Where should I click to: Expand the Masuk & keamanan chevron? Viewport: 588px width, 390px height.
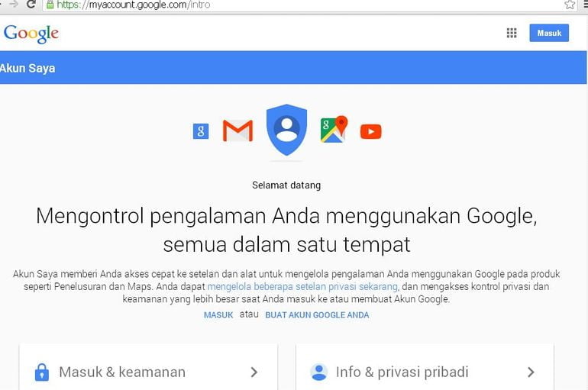pyautogui.click(x=254, y=372)
